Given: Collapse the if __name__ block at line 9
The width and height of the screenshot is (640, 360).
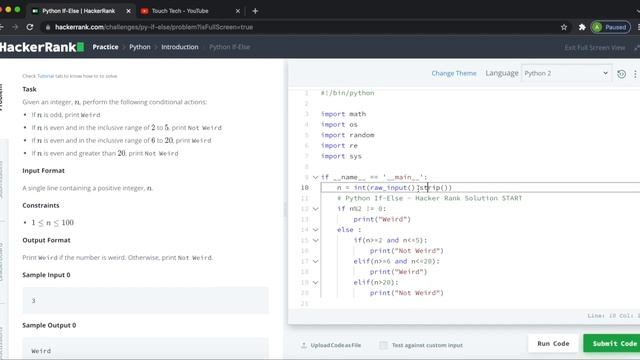Looking at the screenshot, I should coord(315,177).
